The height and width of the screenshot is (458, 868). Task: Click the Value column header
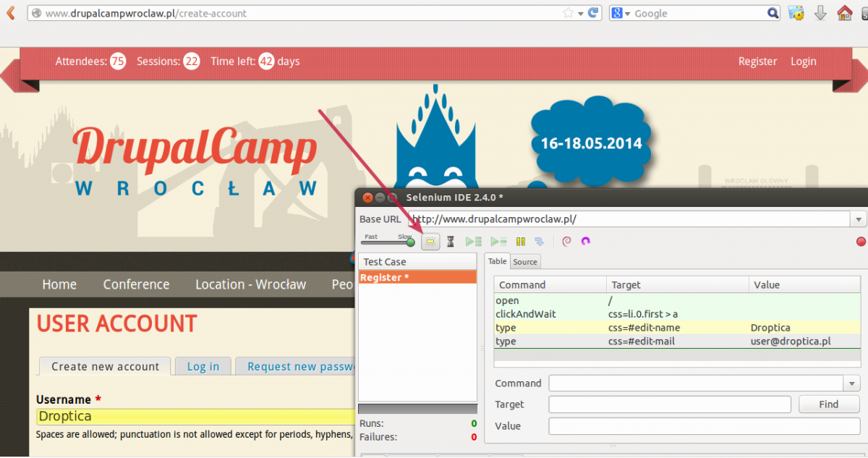(x=804, y=285)
